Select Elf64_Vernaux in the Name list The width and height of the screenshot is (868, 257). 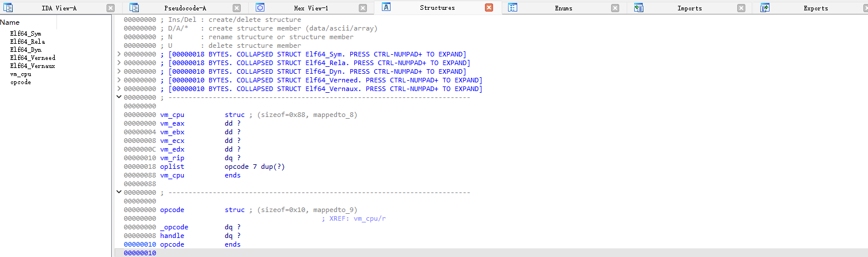pos(32,66)
